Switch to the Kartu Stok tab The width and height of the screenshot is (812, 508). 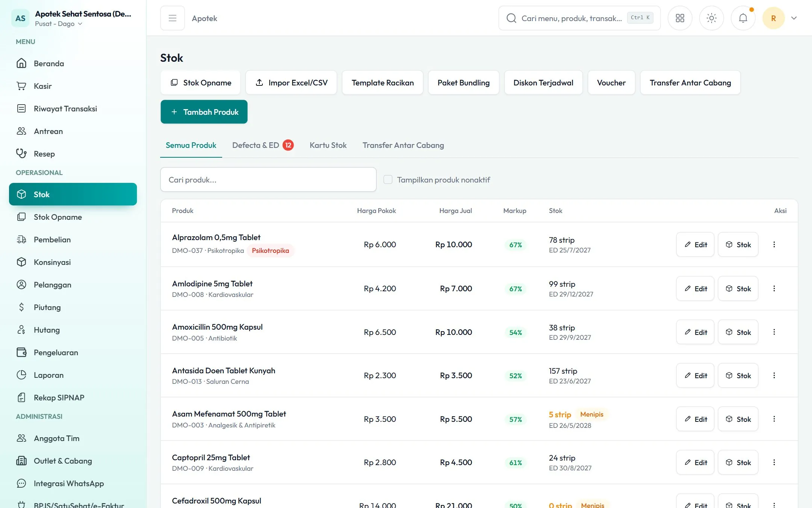328,145
